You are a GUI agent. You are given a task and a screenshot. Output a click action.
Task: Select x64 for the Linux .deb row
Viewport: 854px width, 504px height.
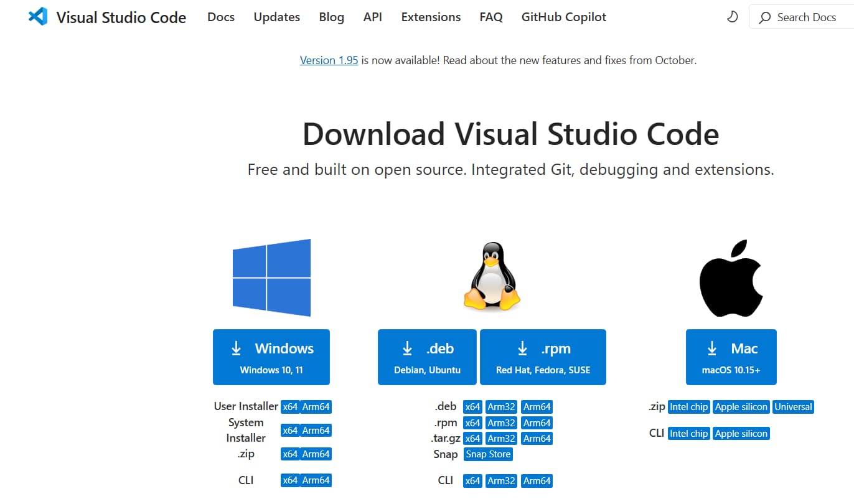[x=473, y=407]
